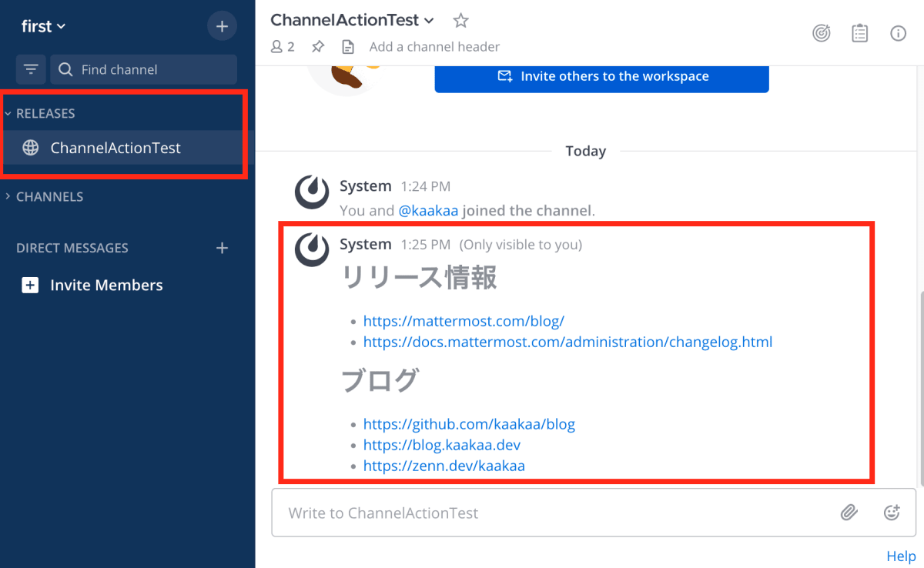Favorite the channel with the star icon

(460, 20)
